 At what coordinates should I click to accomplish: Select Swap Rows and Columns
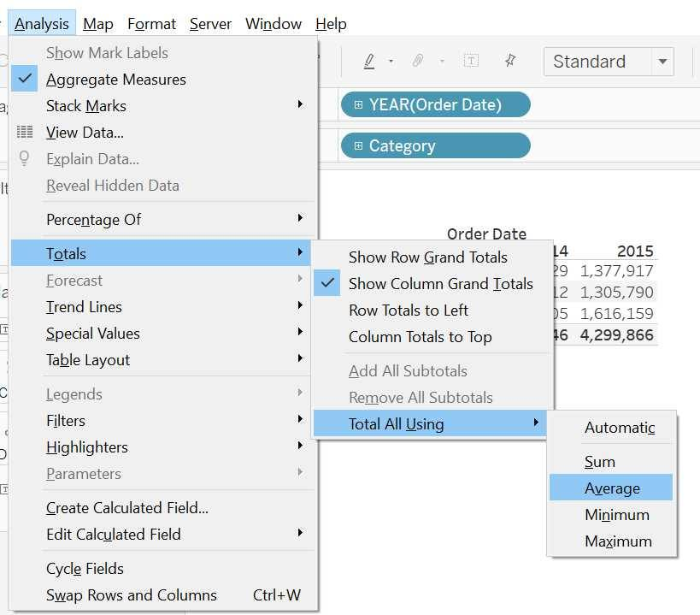pos(131,595)
